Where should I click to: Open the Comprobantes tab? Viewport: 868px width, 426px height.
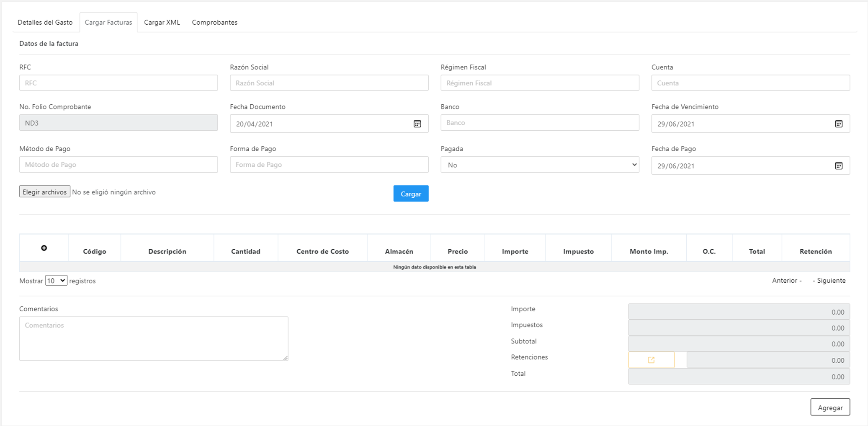tap(214, 22)
